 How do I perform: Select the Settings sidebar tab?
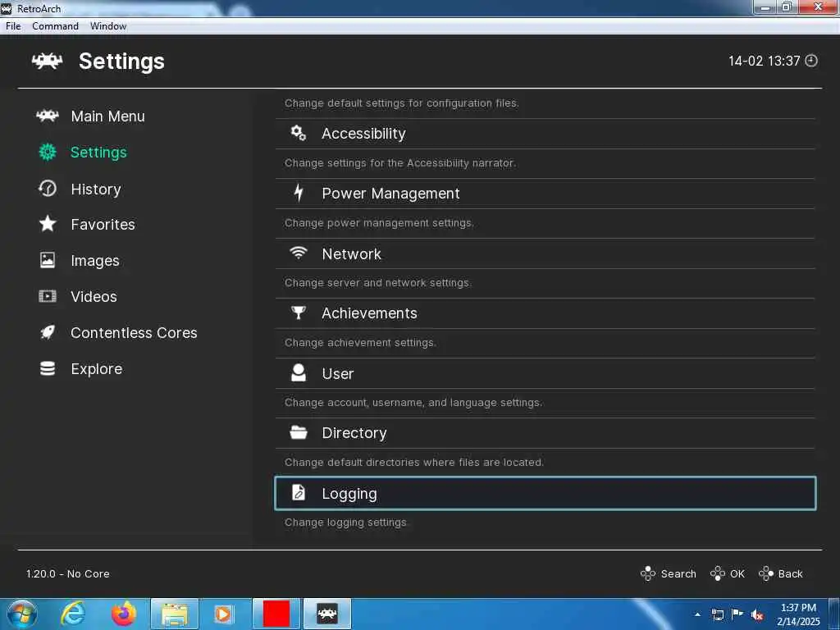coord(98,152)
